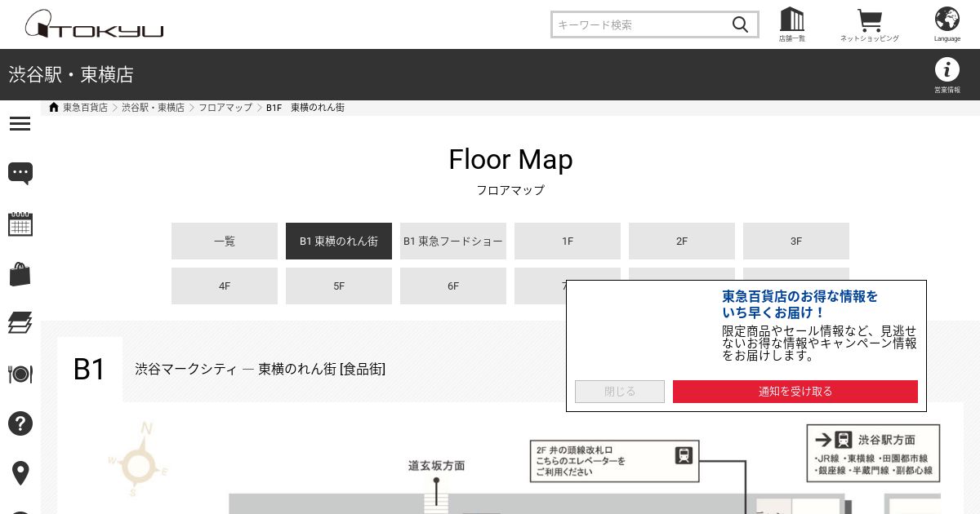The height and width of the screenshot is (514, 980).
Task: Click the shopping bag sidebar icon
Action: [x=20, y=274]
